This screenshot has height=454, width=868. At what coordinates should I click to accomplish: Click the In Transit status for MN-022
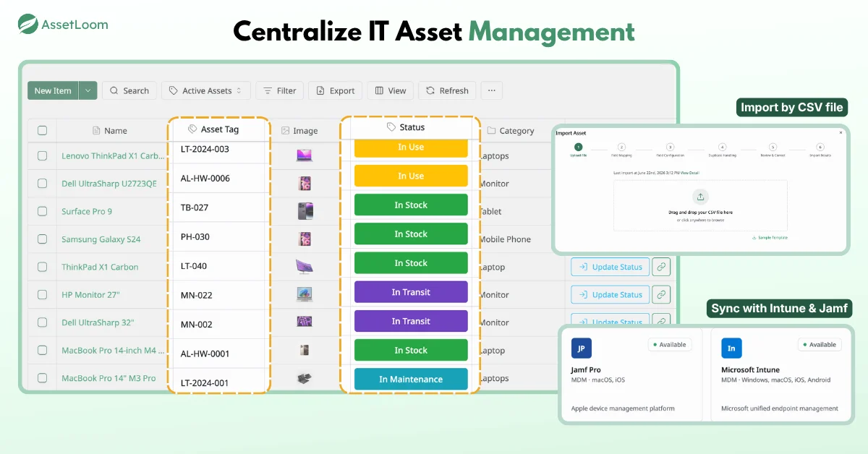tap(411, 292)
